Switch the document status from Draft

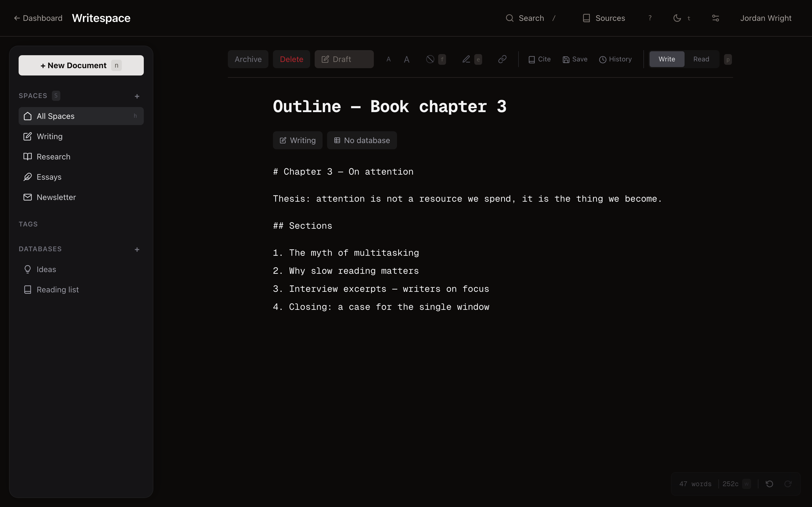click(344, 59)
